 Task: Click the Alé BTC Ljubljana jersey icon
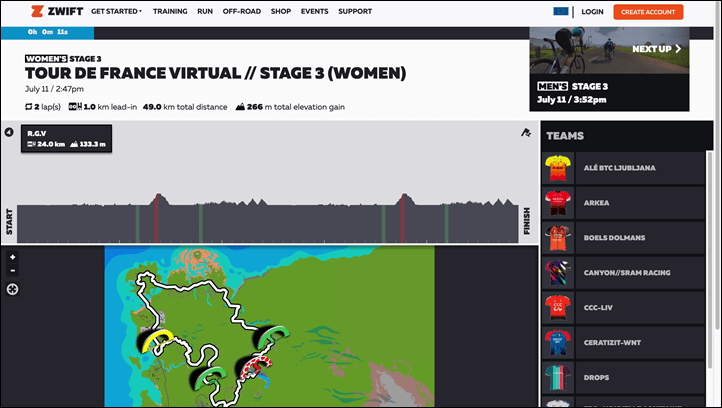point(558,168)
